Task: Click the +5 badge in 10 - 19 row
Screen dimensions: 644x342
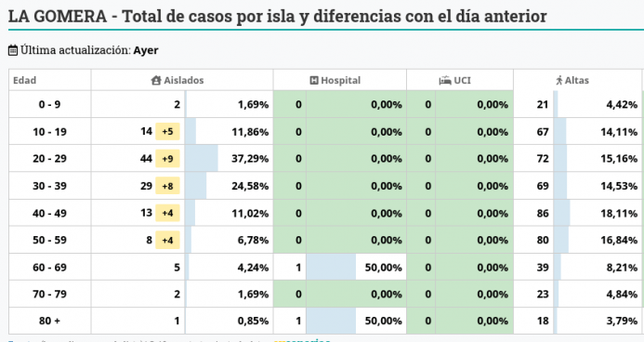Action: (x=167, y=132)
